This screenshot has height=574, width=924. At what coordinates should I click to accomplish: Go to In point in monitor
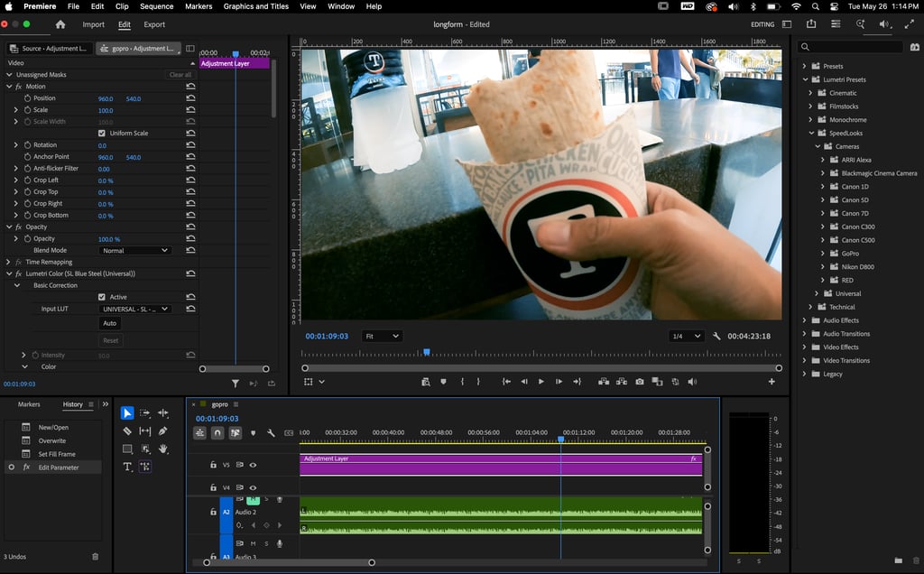(x=506, y=382)
